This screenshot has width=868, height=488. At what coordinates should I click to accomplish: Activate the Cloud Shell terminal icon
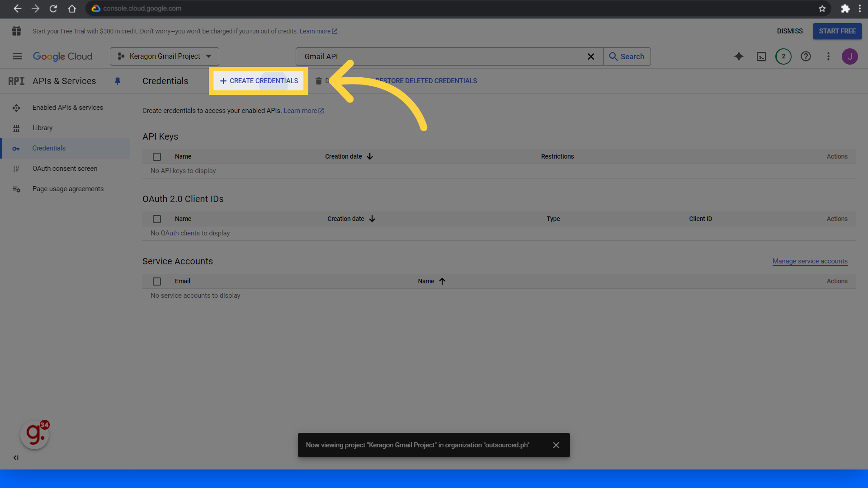coord(761,56)
